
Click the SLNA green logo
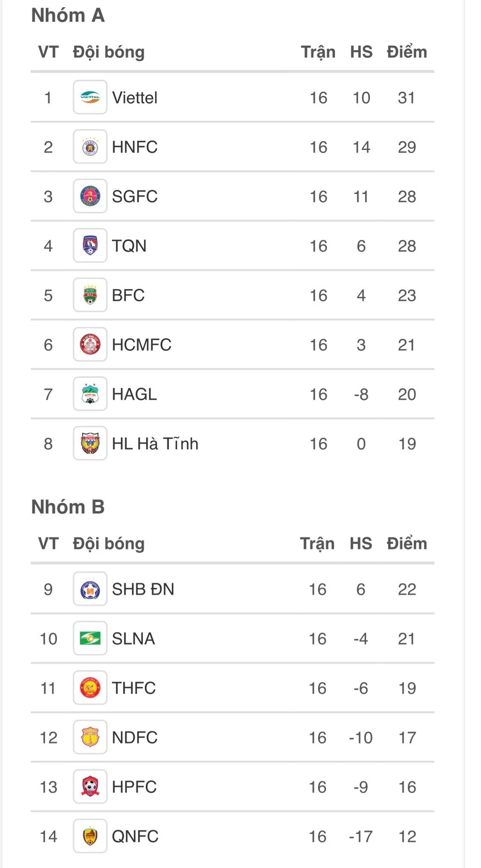(x=90, y=639)
